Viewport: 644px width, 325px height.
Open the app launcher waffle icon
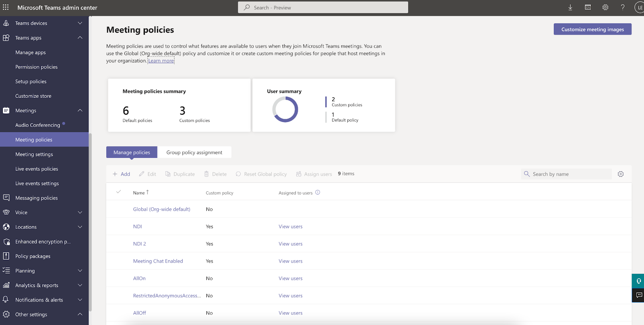point(6,7)
